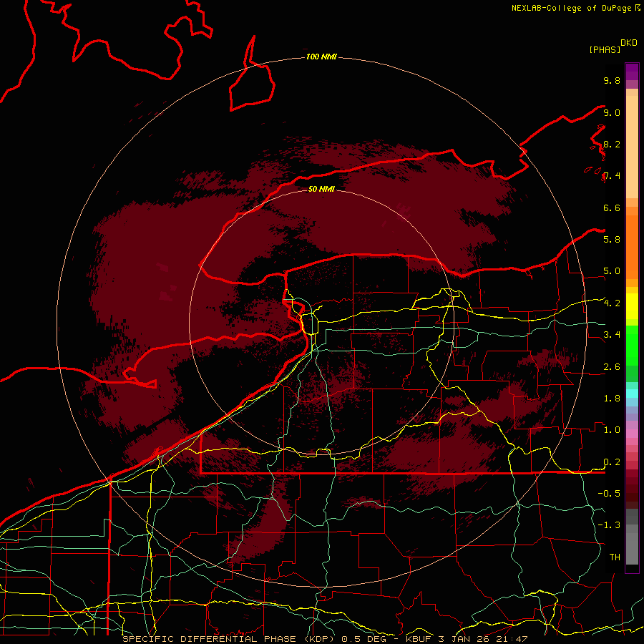Viewport: 644px width, 644px height.
Task: Click the 4.2 scale value
Action: tap(612, 303)
